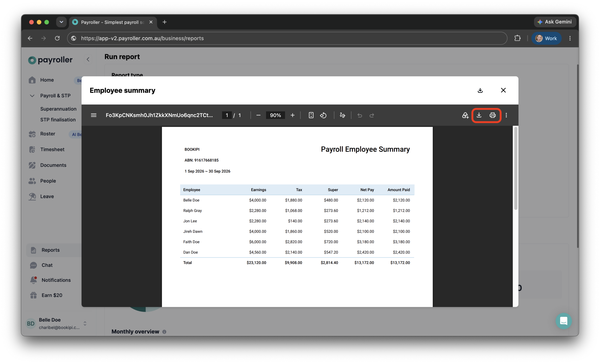The height and width of the screenshot is (364, 600).
Task: Click the fit to page icon
Action: pos(311,115)
